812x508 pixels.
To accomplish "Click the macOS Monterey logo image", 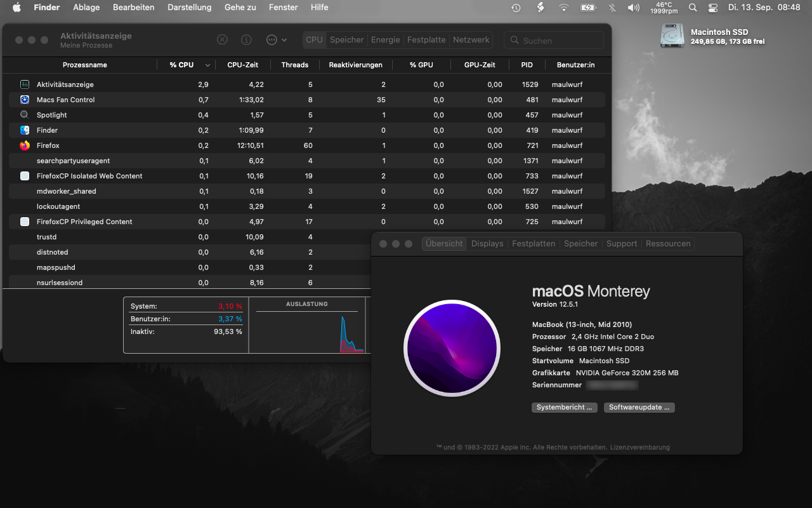I will [x=452, y=348].
